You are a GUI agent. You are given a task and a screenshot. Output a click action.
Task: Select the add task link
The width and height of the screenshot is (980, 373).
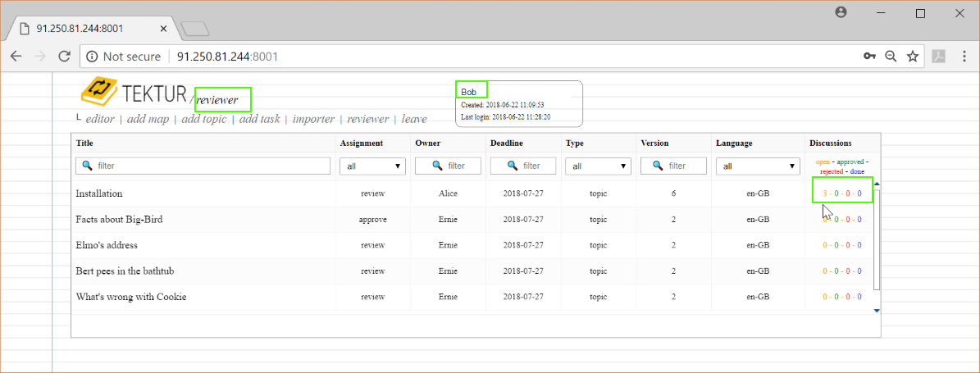[x=259, y=119]
